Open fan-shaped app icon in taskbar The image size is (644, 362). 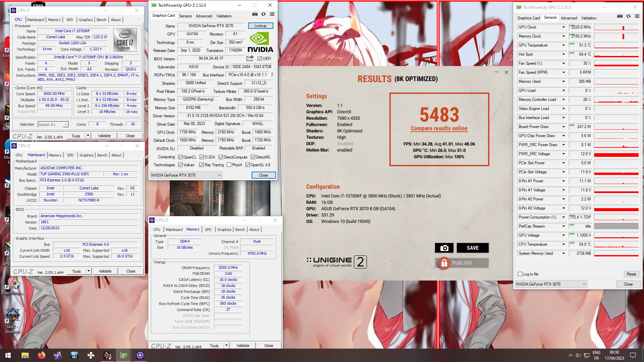click(x=91, y=355)
